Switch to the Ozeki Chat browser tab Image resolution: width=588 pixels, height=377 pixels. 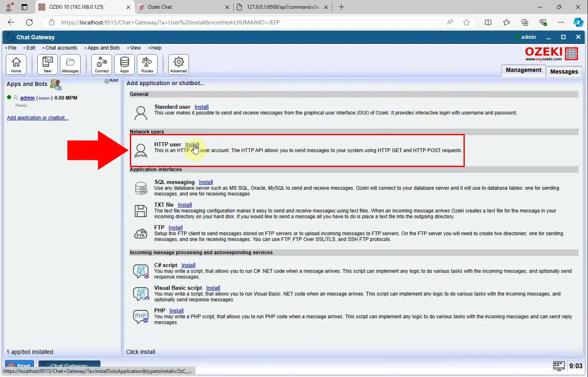click(x=183, y=7)
